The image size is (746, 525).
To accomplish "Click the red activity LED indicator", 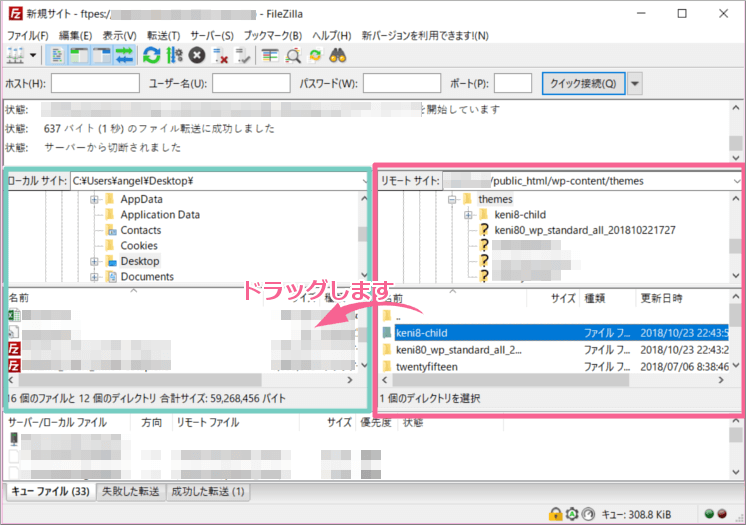I will (x=722, y=514).
